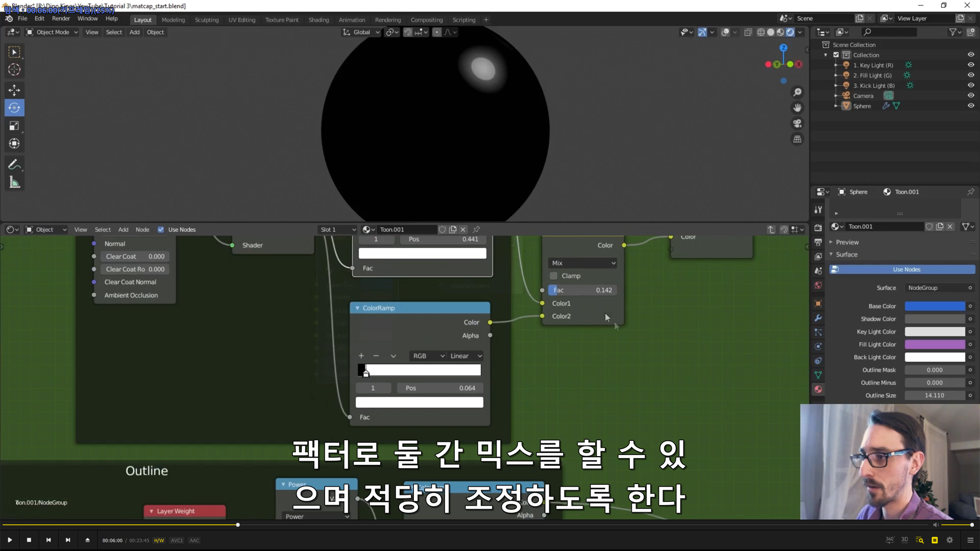Collapse the ColorRamp node

click(357, 308)
